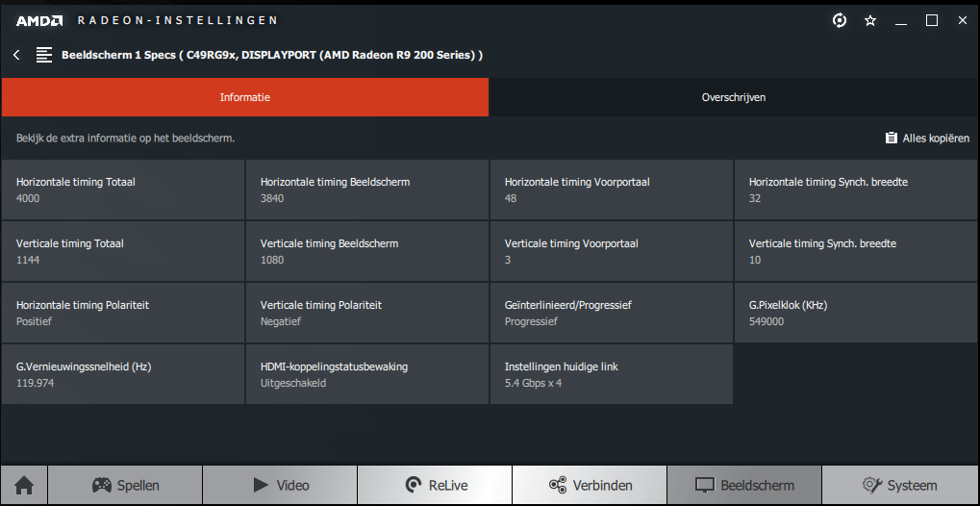Viewport: 980px width, 506px height.
Task: Select the HDMI-koppelingstatusbewaking tile
Action: (x=366, y=374)
